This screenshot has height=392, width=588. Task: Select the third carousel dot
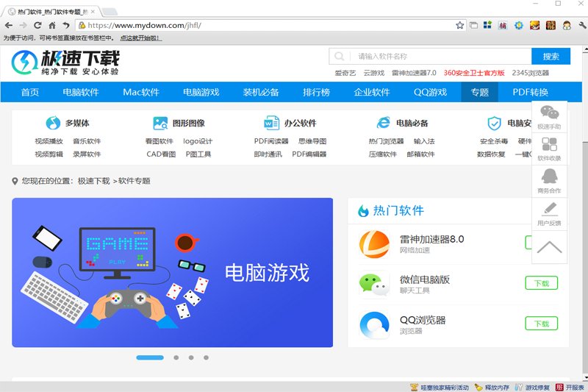[191, 357]
